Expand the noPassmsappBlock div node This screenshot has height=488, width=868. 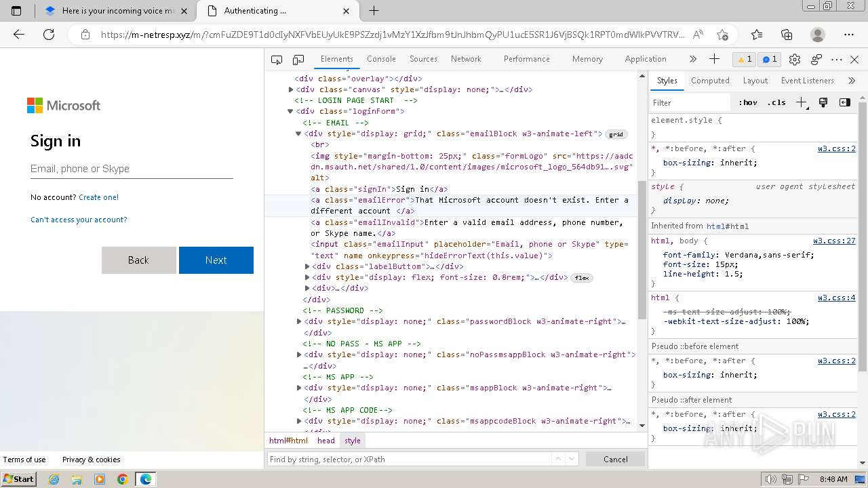(x=299, y=354)
